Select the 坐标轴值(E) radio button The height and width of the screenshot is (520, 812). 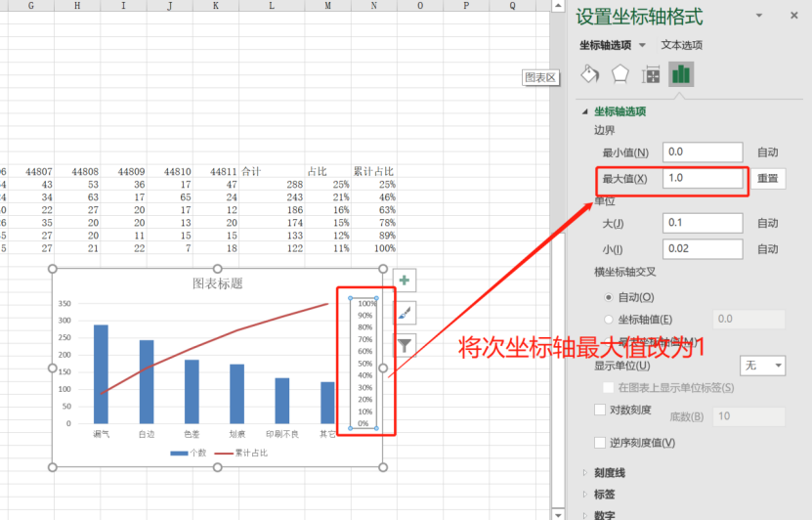pos(609,319)
